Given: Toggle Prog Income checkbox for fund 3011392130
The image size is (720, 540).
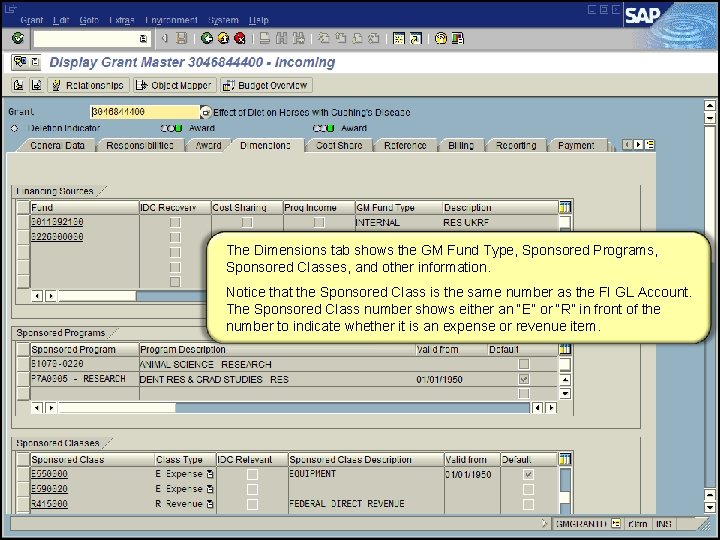Looking at the screenshot, I should [319, 222].
